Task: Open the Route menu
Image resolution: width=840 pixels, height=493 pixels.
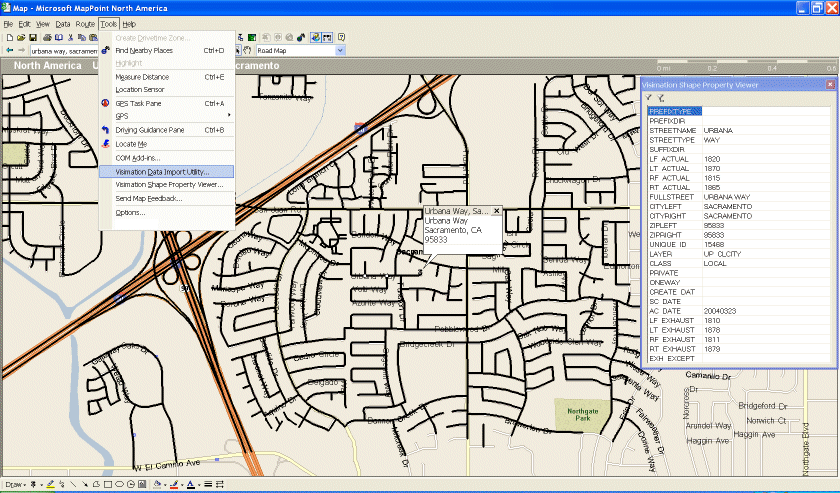Action: (x=85, y=24)
